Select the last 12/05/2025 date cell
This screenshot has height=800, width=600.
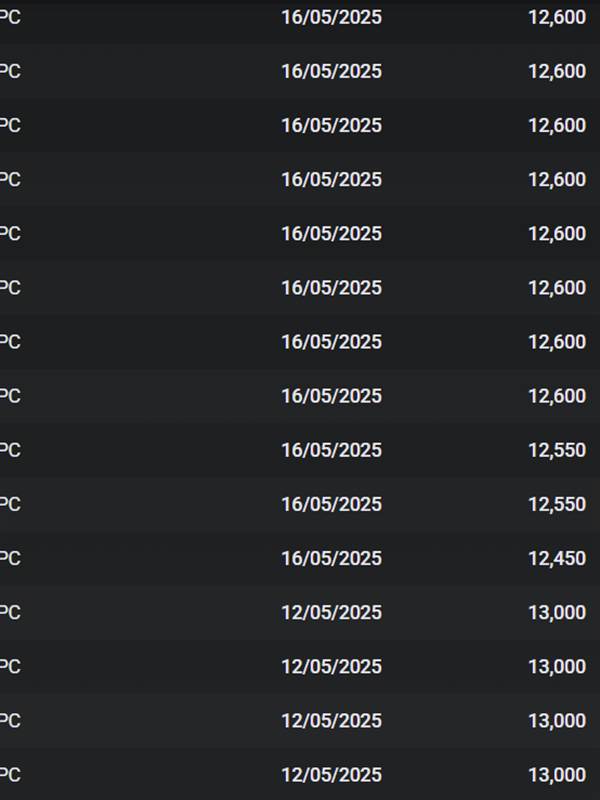point(332,774)
